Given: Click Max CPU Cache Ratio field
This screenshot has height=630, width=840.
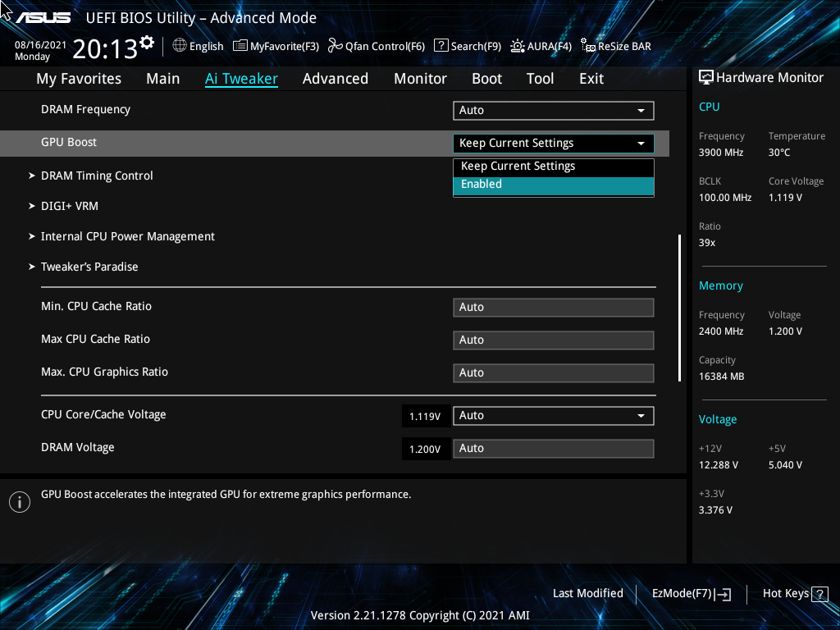Looking at the screenshot, I should pyautogui.click(x=554, y=340).
